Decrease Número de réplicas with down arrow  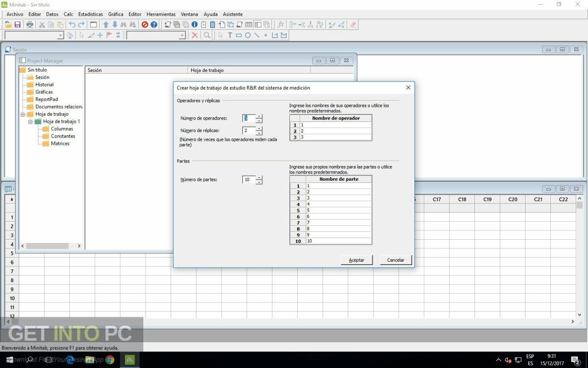(259, 133)
